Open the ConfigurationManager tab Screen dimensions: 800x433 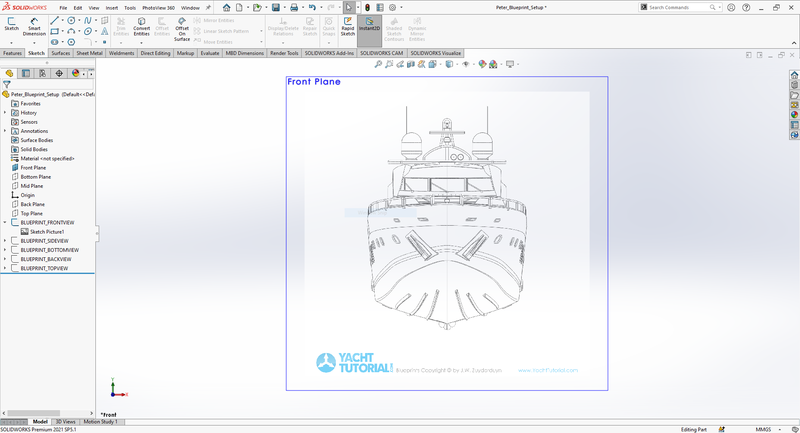coord(42,73)
